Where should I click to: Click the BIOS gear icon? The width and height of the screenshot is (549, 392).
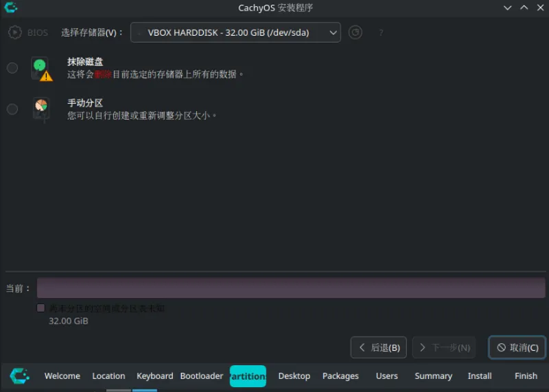(14, 32)
